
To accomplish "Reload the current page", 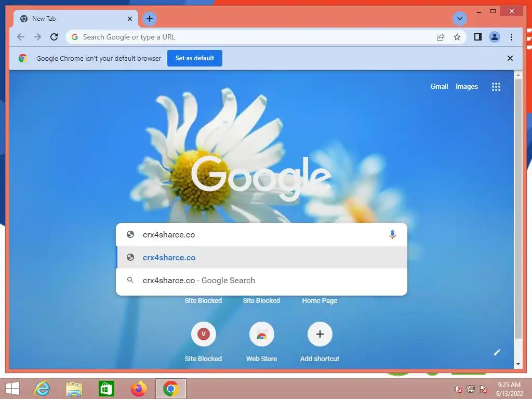I will [54, 37].
